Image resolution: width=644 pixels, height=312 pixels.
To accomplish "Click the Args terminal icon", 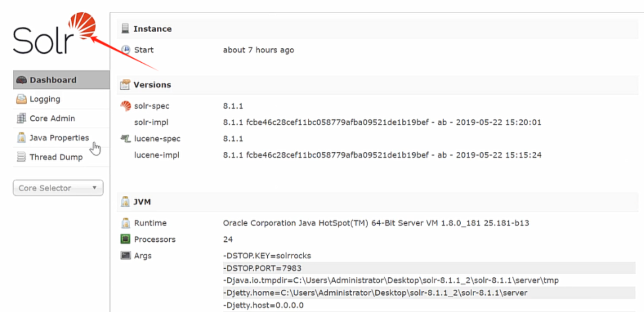I will click(125, 255).
